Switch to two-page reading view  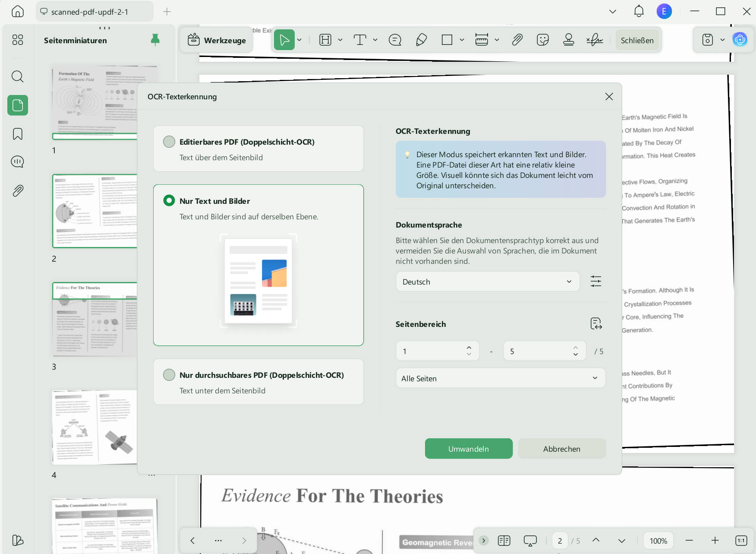click(x=504, y=541)
